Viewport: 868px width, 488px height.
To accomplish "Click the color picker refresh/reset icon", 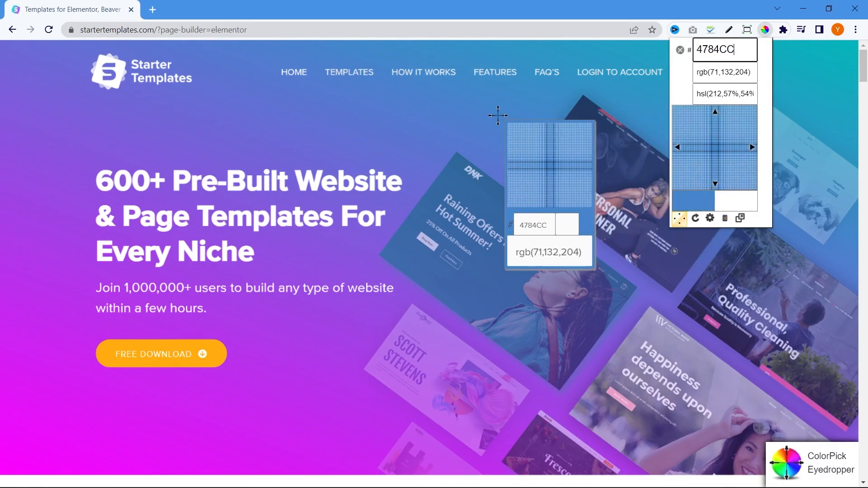I will pyautogui.click(x=695, y=217).
